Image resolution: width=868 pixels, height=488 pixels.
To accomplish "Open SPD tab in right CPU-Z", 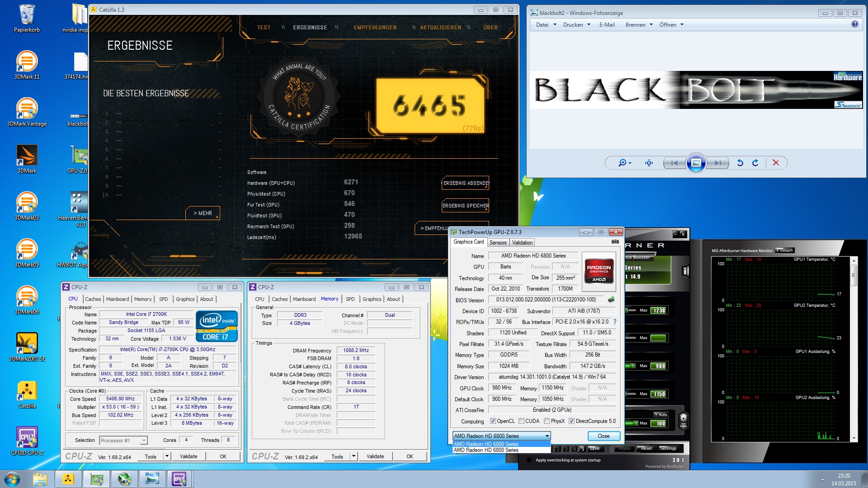I will point(350,299).
